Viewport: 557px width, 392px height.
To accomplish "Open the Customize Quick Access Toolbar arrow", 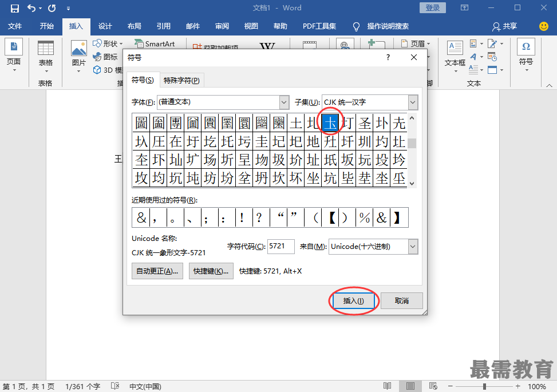I will tap(68, 8).
